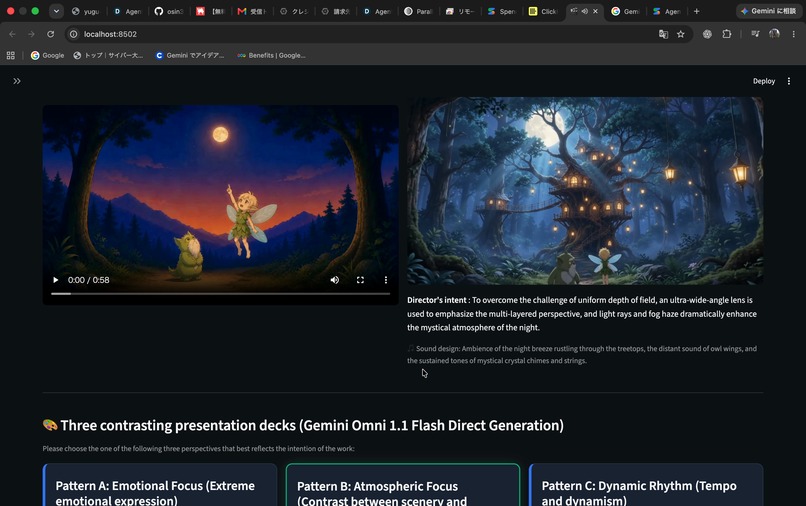Bookmark this page with the star icon
The width and height of the screenshot is (806, 506).
(x=681, y=34)
